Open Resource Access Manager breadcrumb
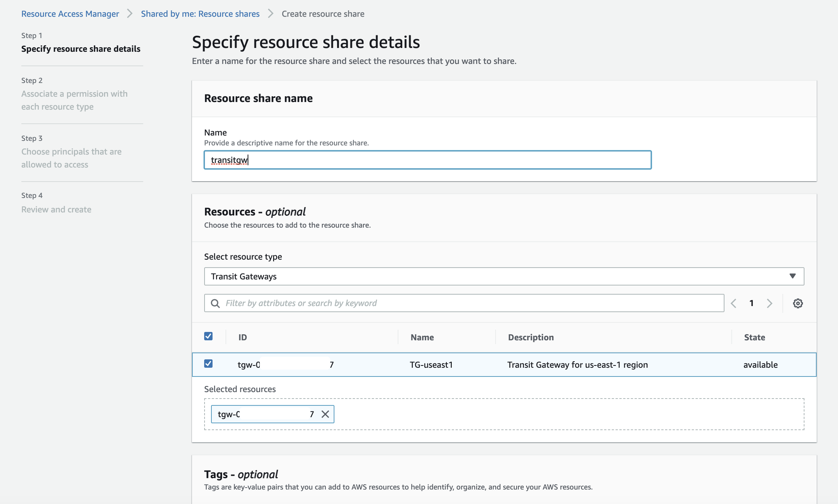Image resolution: width=838 pixels, height=504 pixels. [x=70, y=14]
